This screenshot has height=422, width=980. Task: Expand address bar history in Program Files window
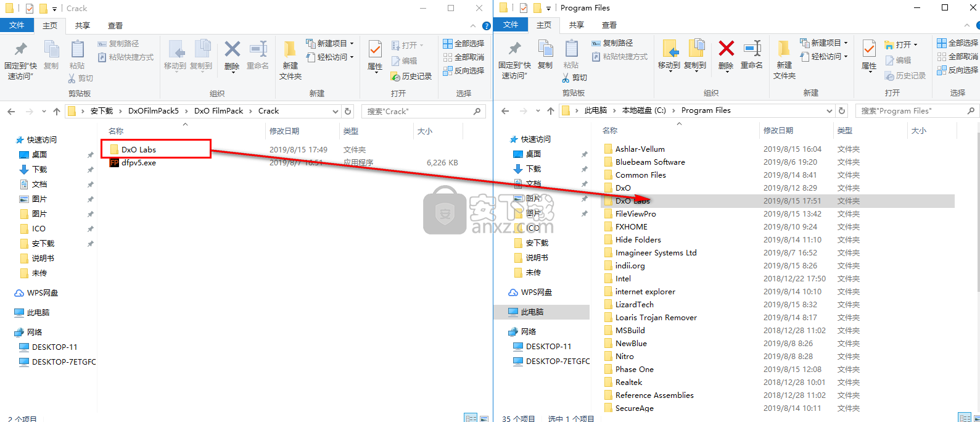830,111
